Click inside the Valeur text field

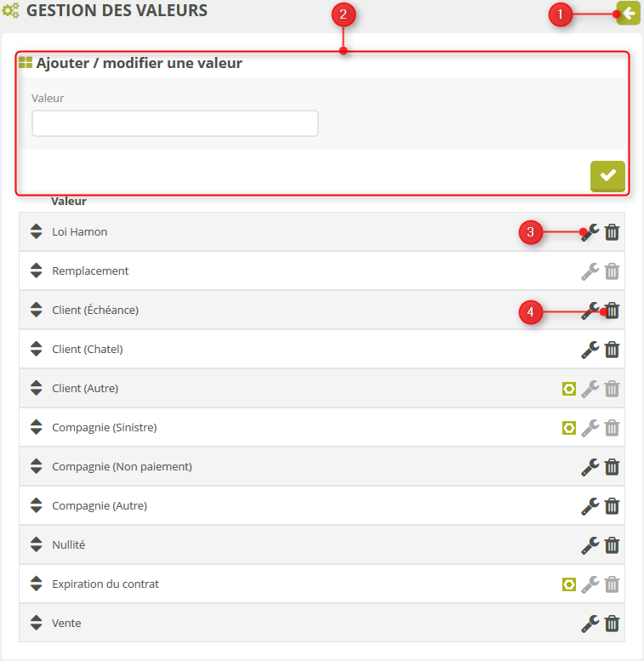click(x=174, y=123)
